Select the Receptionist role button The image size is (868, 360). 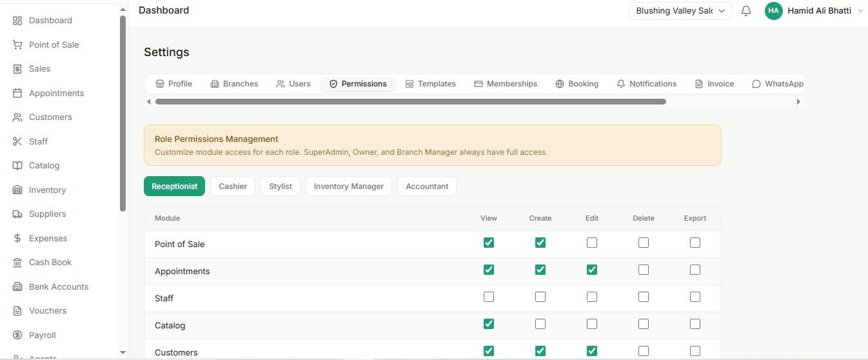174,186
